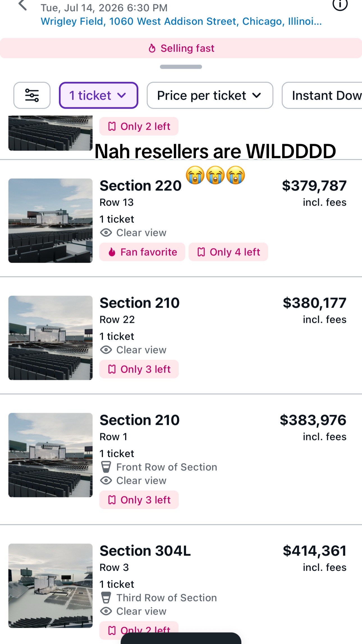Select the Instant Download filter chip
The image size is (362, 644).
pyautogui.click(x=322, y=95)
